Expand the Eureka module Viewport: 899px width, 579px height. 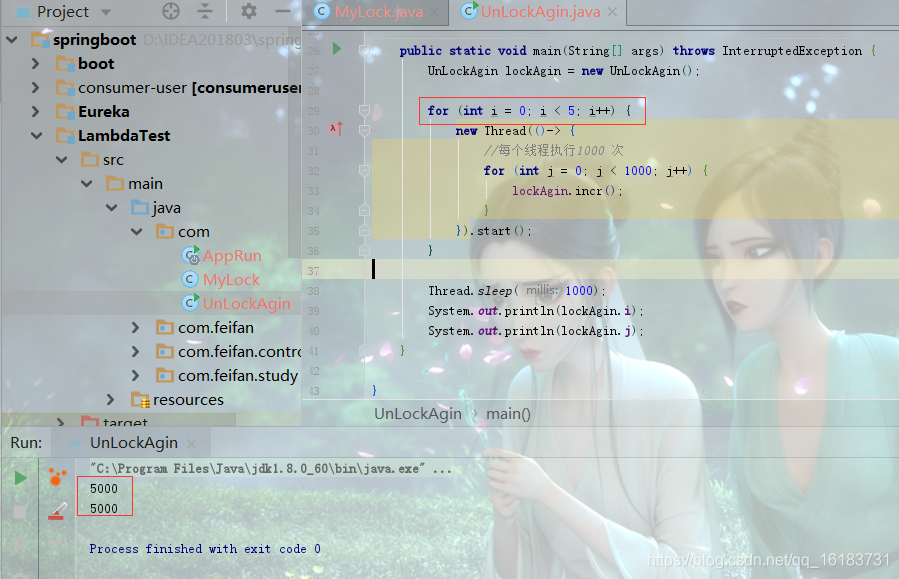click(36, 111)
